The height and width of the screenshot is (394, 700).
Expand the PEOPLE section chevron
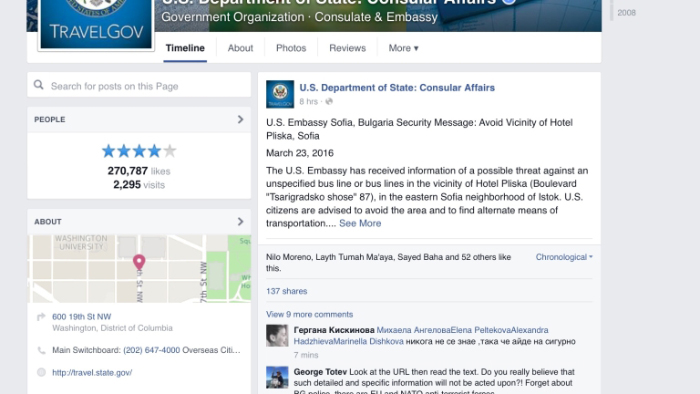pyautogui.click(x=240, y=120)
